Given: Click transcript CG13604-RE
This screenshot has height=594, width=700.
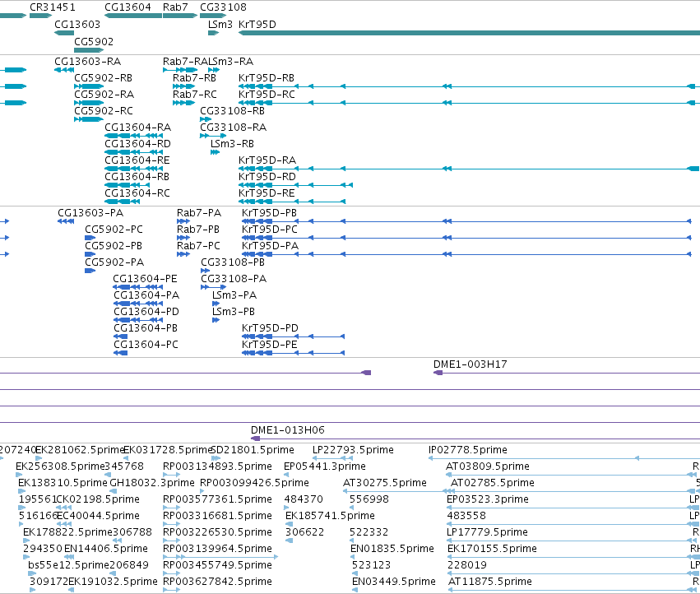Looking at the screenshot, I should click(x=137, y=160).
